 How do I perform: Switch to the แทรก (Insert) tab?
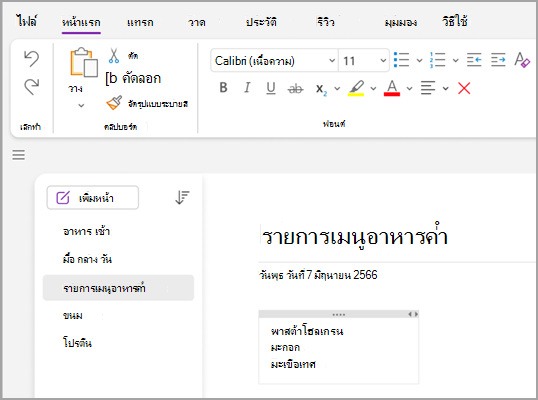pyautogui.click(x=140, y=23)
